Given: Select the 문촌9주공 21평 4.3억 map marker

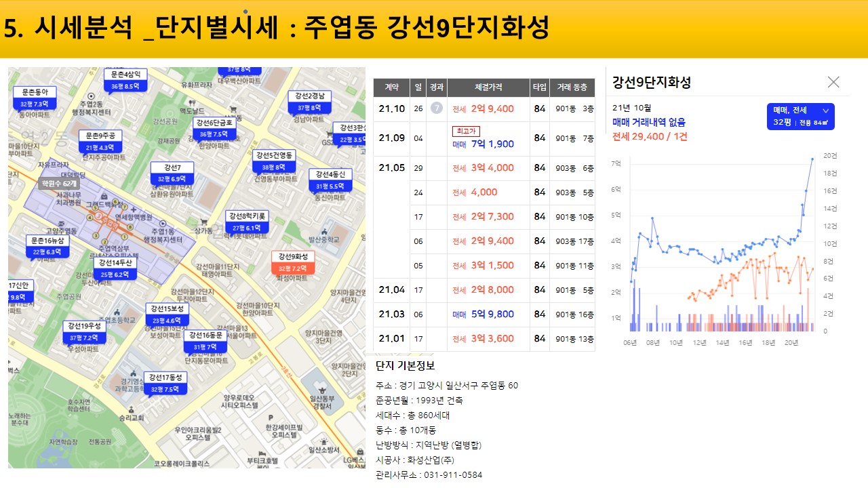Looking at the screenshot, I should click(100, 141).
